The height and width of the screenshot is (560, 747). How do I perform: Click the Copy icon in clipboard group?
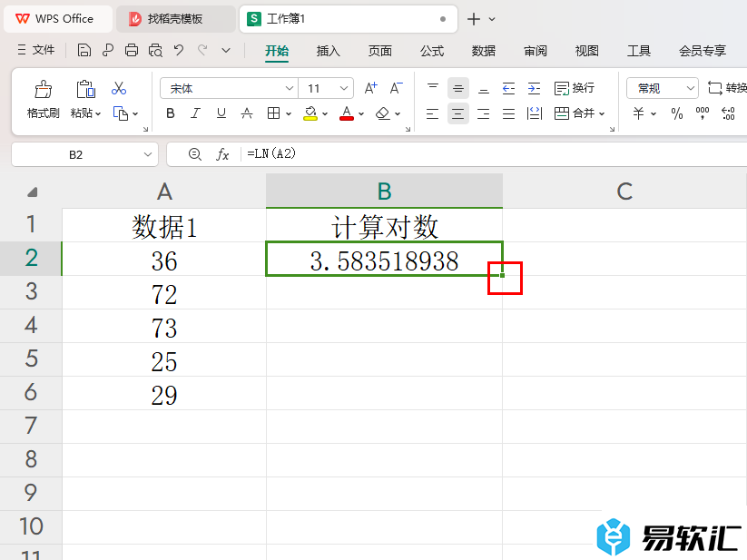(121, 113)
